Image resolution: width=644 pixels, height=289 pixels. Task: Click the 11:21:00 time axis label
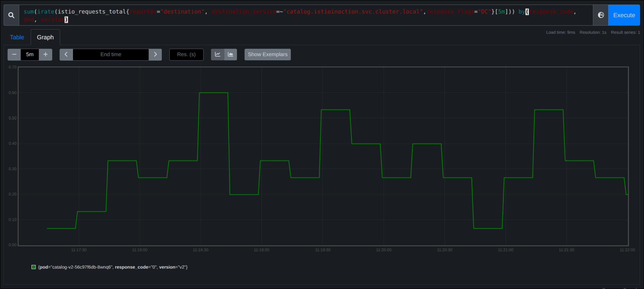506,250
